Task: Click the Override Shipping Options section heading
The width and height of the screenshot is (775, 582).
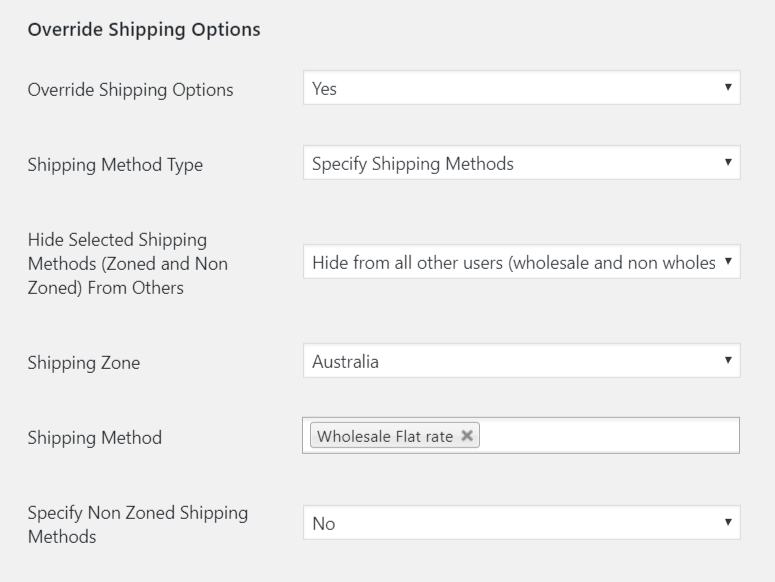Action: click(144, 30)
